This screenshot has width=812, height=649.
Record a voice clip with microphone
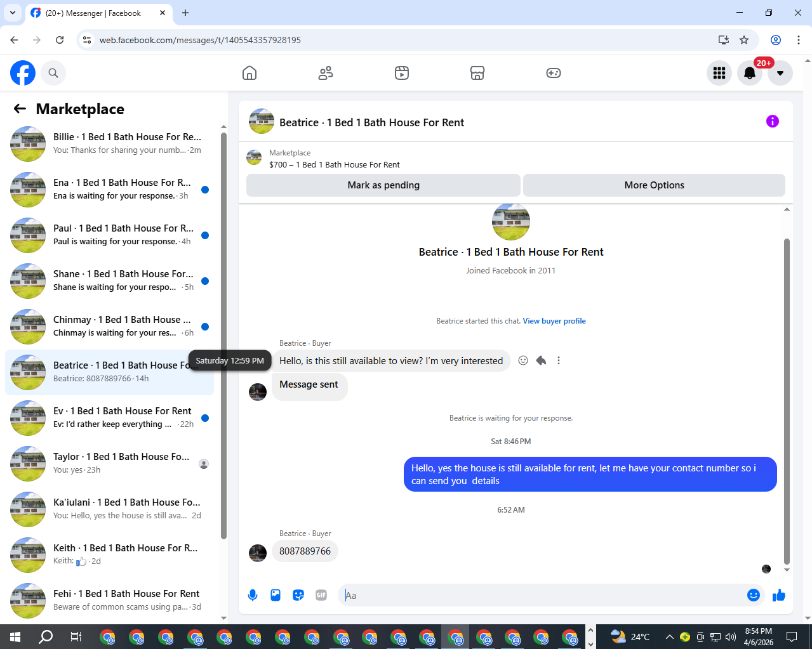coord(253,595)
